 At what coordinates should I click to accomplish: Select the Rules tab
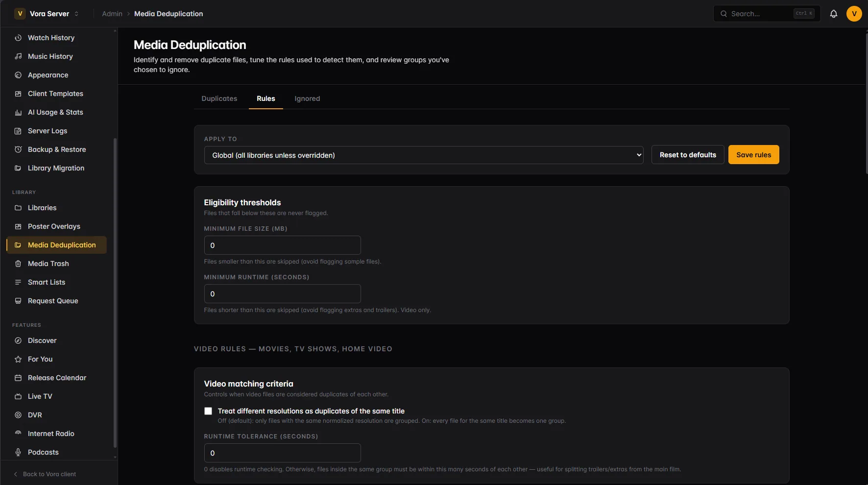[x=266, y=98]
